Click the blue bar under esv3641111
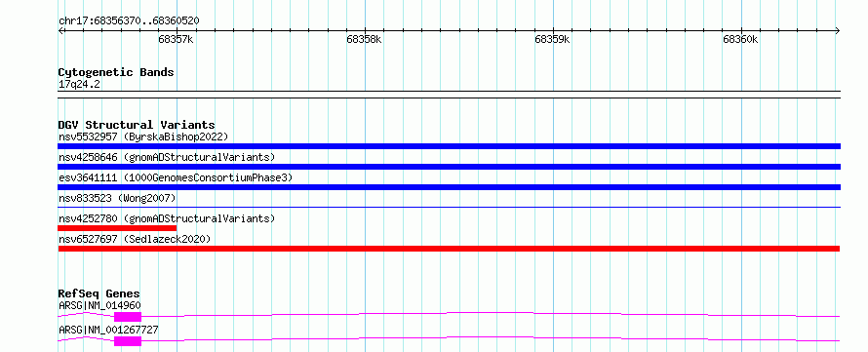868x352 pixels. click(449, 187)
